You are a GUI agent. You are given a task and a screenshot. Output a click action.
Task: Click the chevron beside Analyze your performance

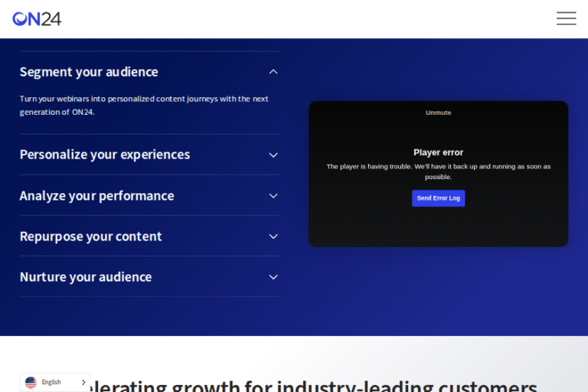[x=273, y=196]
